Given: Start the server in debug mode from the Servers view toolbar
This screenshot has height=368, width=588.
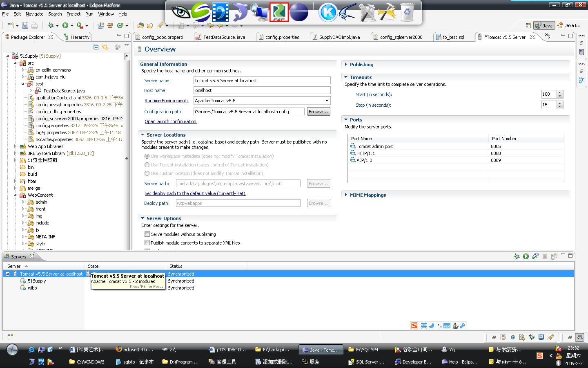Looking at the screenshot, I should click(517, 256).
